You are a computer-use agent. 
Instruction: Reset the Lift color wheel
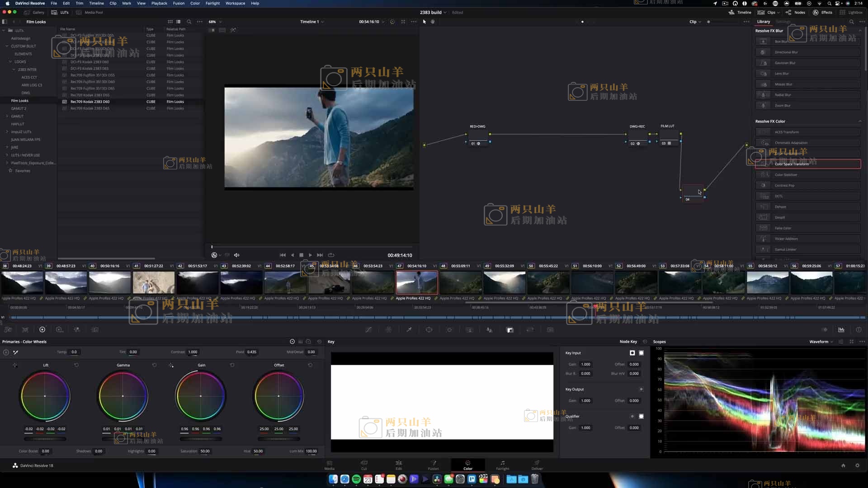[76, 365]
